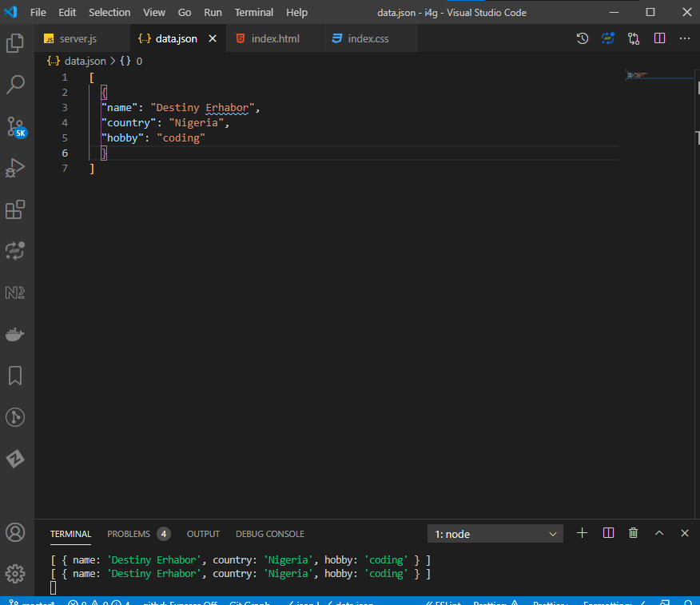Click the VS Code logo in title bar
This screenshot has width=700, height=605.
coord(10,12)
